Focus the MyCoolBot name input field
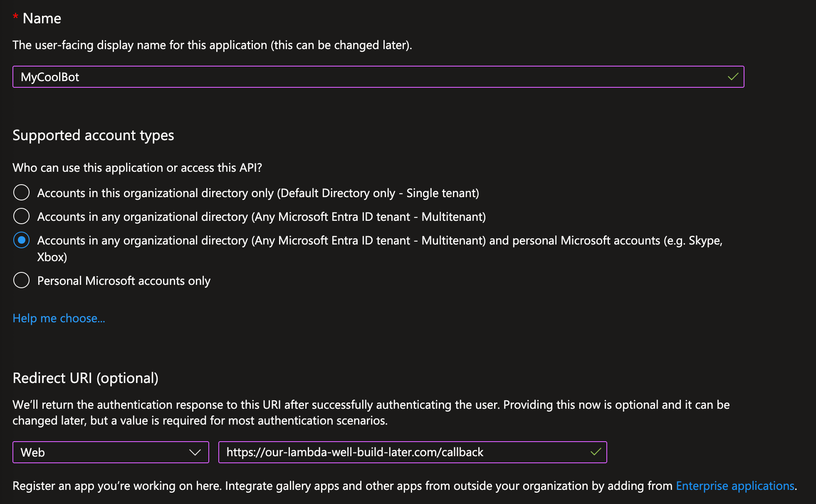816x504 pixels. click(x=378, y=77)
